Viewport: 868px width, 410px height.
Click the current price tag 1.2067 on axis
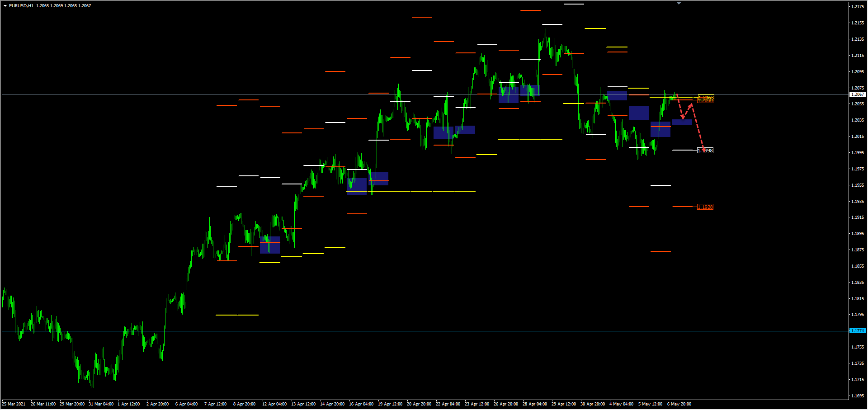pos(857,94)
